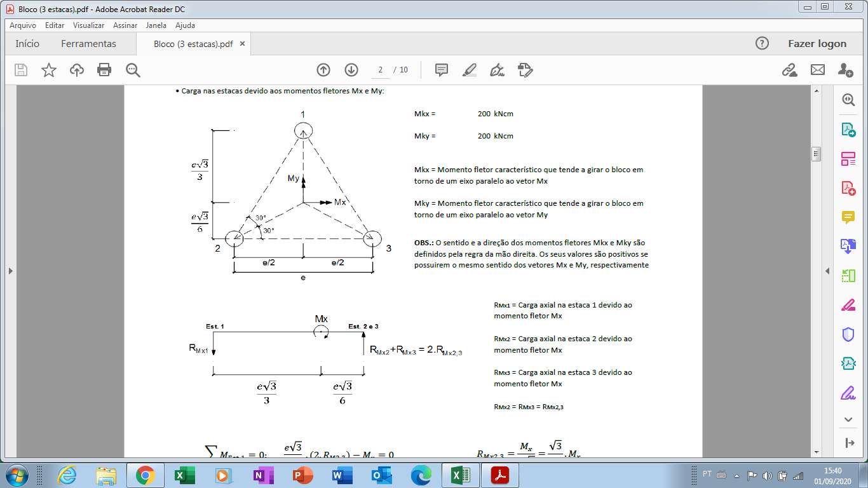
Task: Switch to Ferramentas tab
Action: click(88, 44)
